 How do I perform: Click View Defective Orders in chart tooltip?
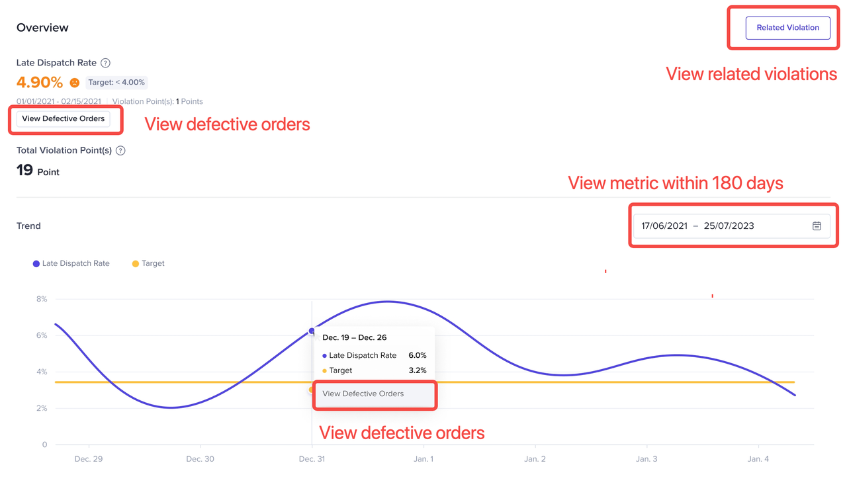point(363,394)
